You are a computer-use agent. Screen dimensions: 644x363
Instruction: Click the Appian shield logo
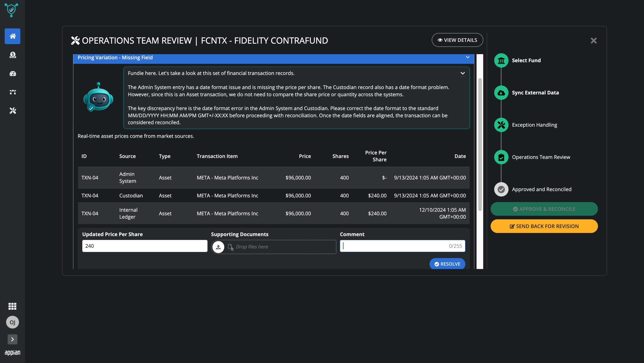11,10
